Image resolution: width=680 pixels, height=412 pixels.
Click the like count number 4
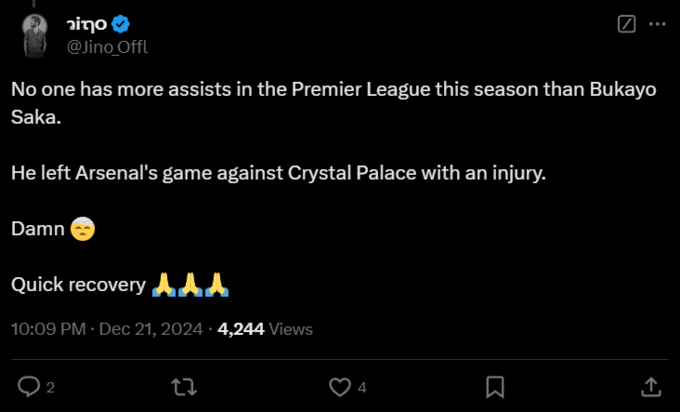point(362,387)
